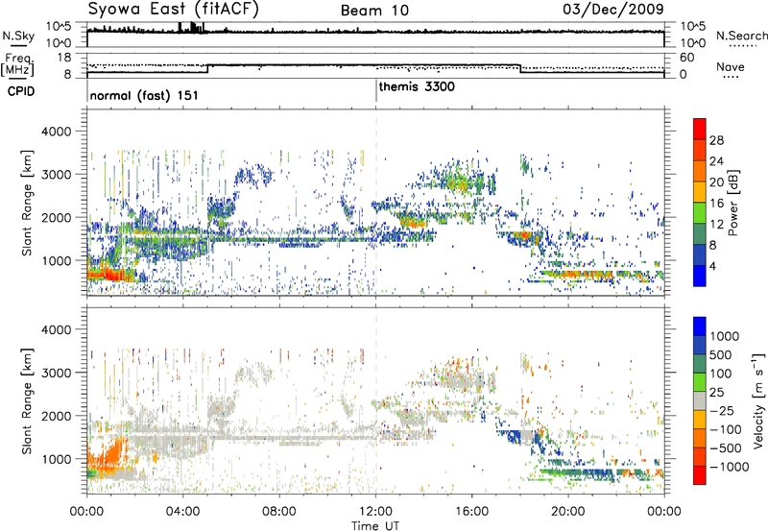Click the 'Freq. [MHz]' axis label
Screen dimensions: 768x532
tap(17, 64)
